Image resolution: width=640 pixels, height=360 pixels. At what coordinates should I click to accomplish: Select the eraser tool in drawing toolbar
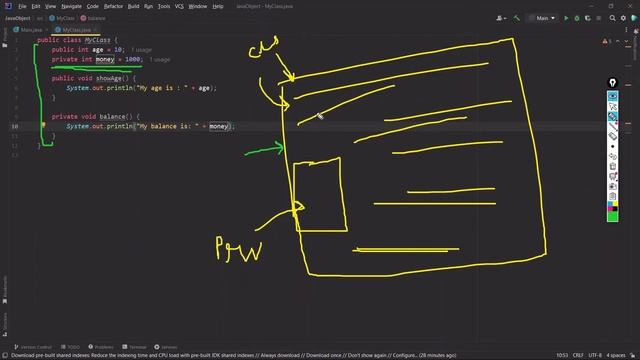(613, 136)
